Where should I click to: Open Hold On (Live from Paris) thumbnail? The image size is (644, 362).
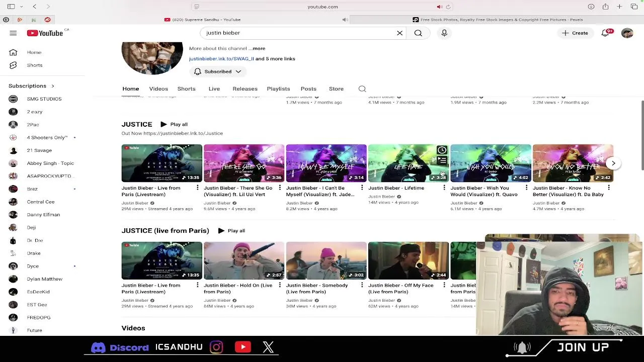[244, 260]
